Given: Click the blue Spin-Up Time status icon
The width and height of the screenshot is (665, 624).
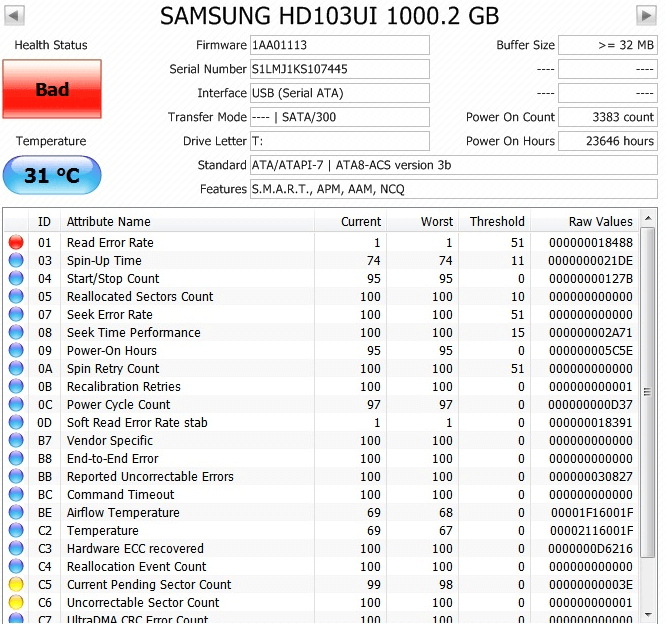Looking at the screenshot, I should [x=16, y=261].
